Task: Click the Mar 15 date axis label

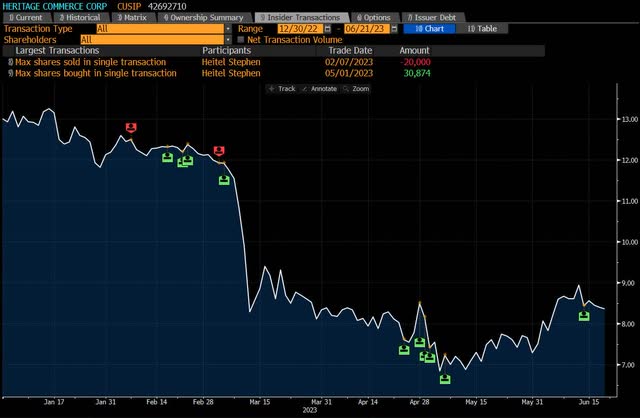Action: pos(260,402)
